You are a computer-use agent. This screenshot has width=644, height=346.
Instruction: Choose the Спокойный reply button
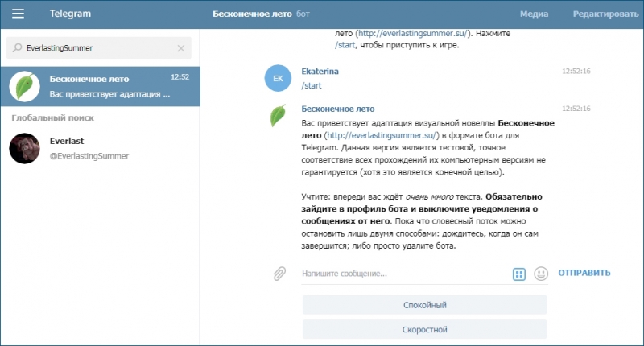pyautogui.click(x=425, y=305)
